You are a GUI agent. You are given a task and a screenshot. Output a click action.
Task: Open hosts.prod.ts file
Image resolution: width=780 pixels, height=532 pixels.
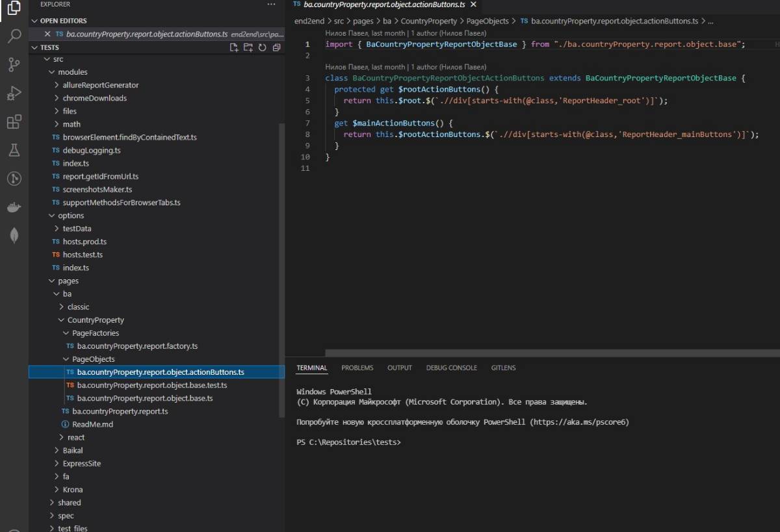[84, 242]
